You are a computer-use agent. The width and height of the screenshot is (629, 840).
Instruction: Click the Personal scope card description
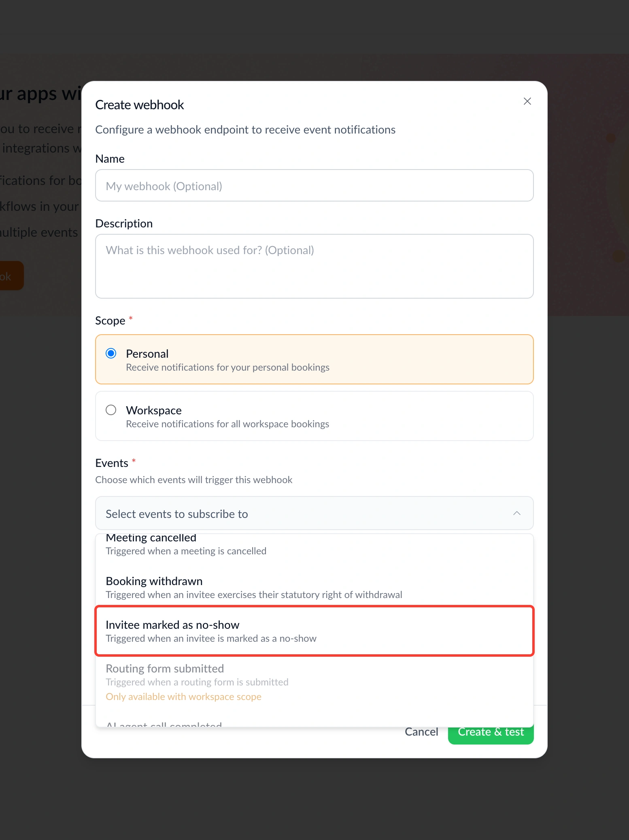pyautogui.click(x=227, y=367)
